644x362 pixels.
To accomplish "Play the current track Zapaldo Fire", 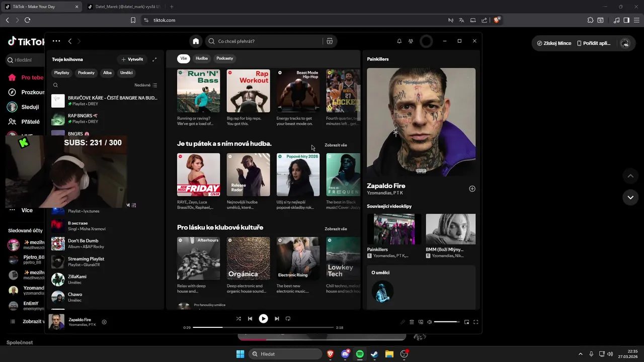I will coord(263,318).
